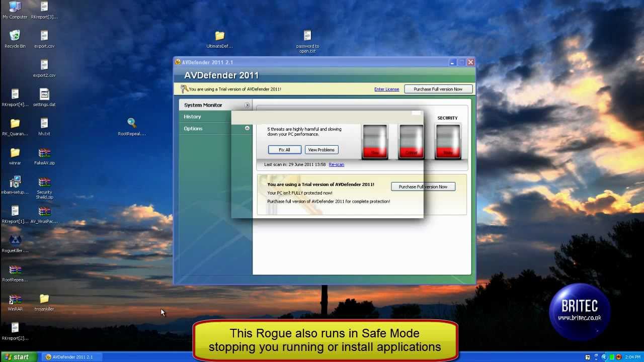
Task: Select the export2.csv file icon
Action: coord(44,68)
